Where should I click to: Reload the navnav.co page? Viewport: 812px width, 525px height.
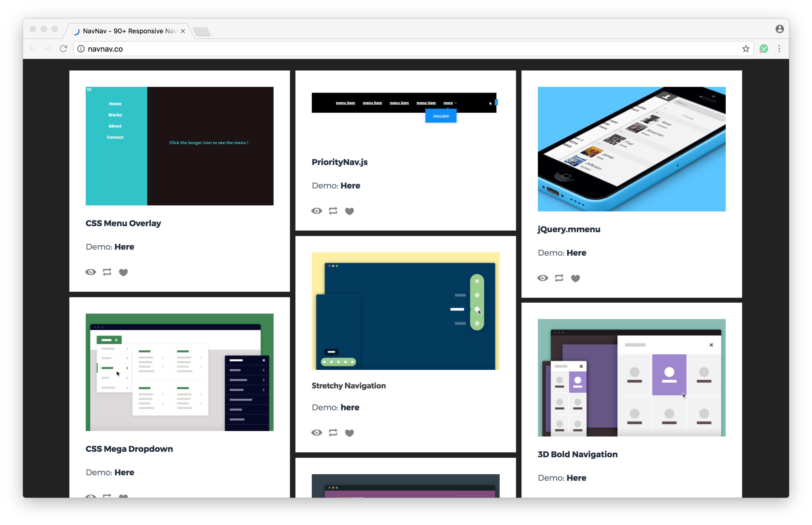pyautogui.click(x=63, y=49)
